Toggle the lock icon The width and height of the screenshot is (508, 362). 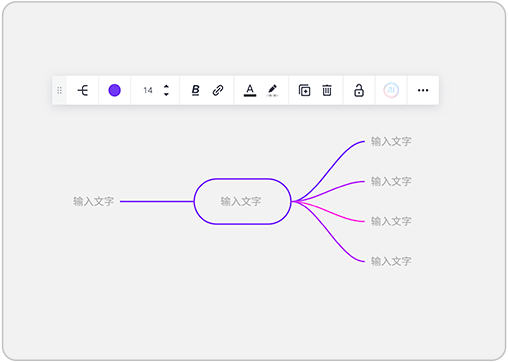(x=359, y=90)
